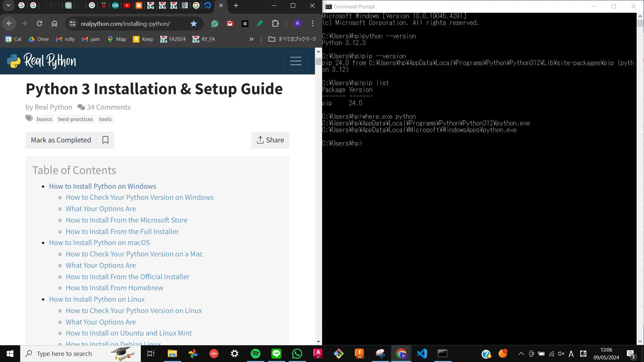Open the ChatGPT browser tab

click(68, 5)
